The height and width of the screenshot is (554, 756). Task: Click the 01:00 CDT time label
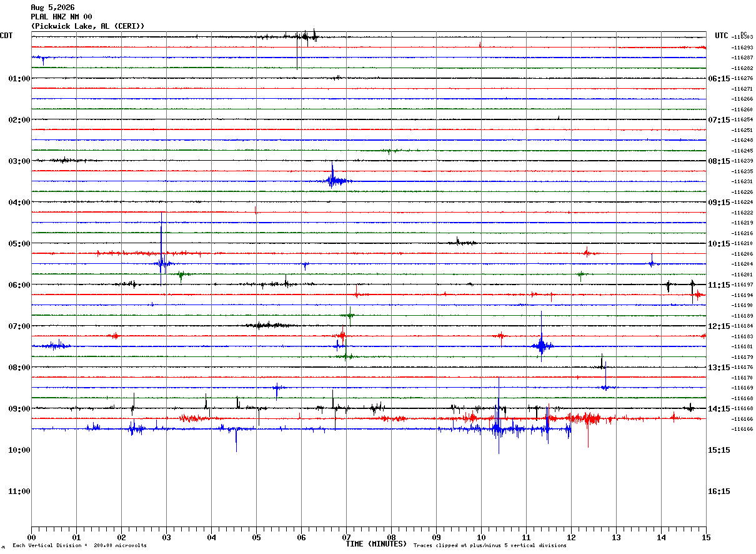pyautogui.click(x=19, y=79)
